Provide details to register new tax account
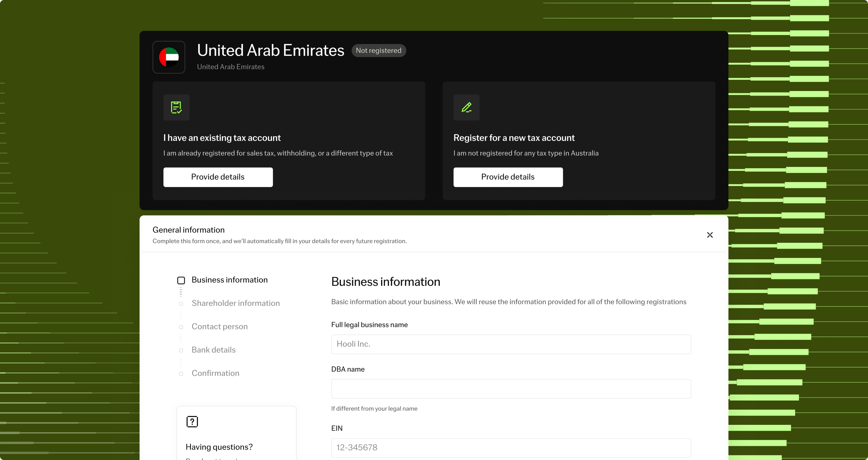This screenshot has height=460, width=868. point(508,177)
